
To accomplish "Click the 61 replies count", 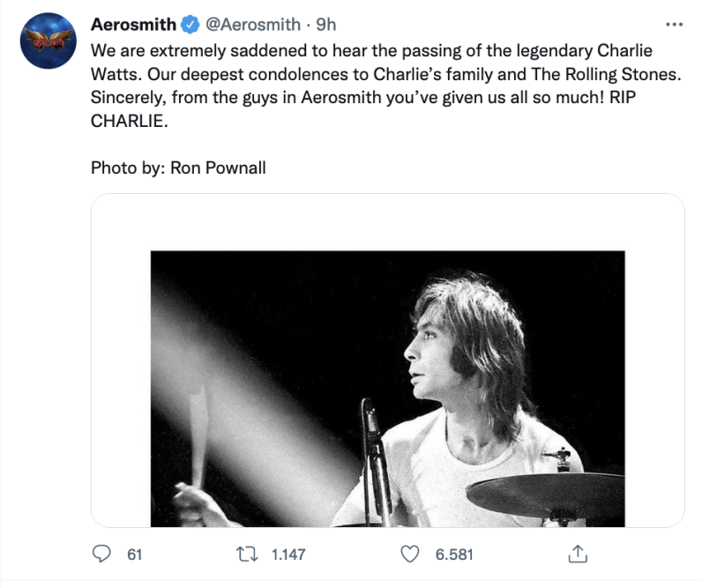I will (135, 555).
